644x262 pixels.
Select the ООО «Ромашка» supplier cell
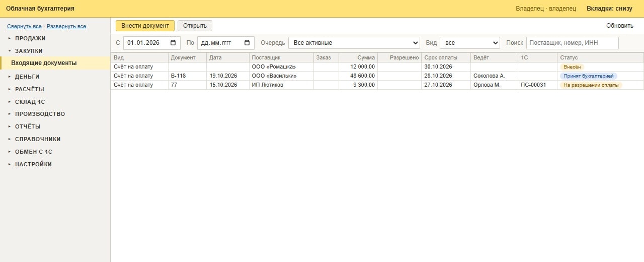click(281, 67)
